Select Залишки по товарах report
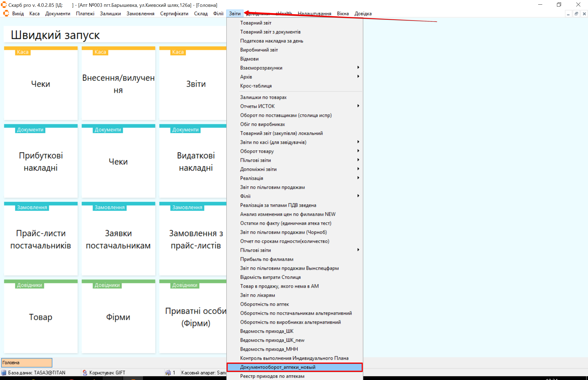The image size is (588, 380). pos(263,97)
